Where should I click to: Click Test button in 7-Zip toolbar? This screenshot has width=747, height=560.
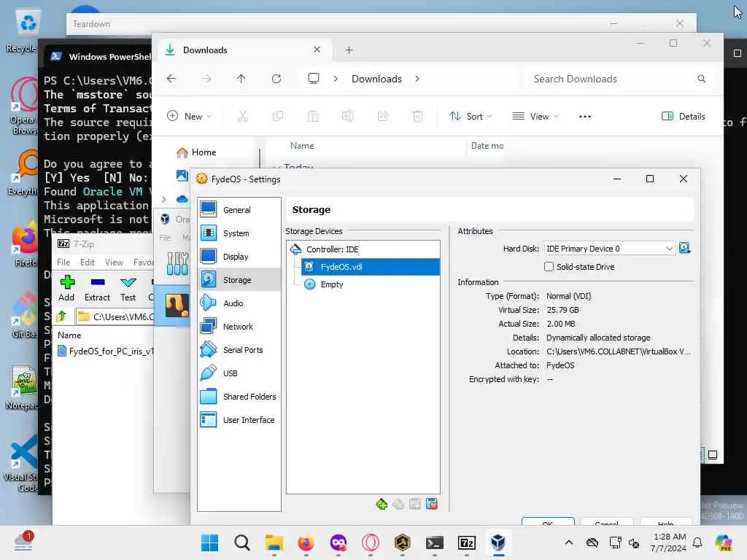coord(128,288)
